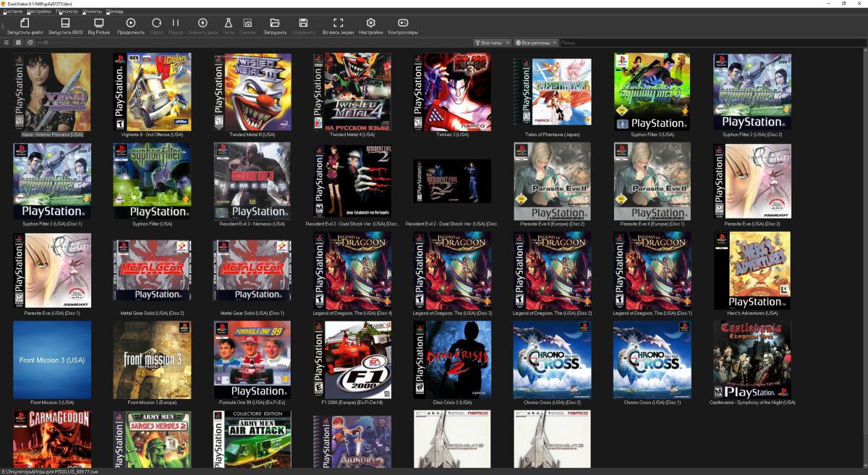Select Herc's Adventures (USA) cover
This screenshot has width=868, height=475.
tap(752, 271)
